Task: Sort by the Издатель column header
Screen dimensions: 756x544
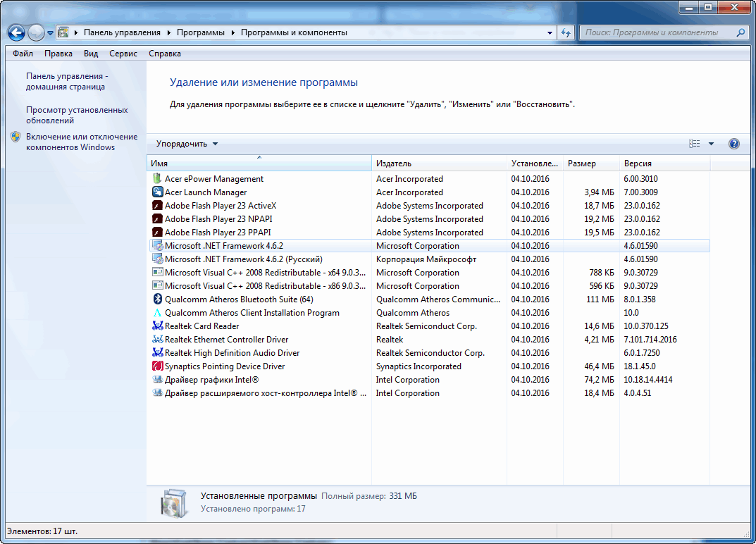Action: (x=439, y=163)
